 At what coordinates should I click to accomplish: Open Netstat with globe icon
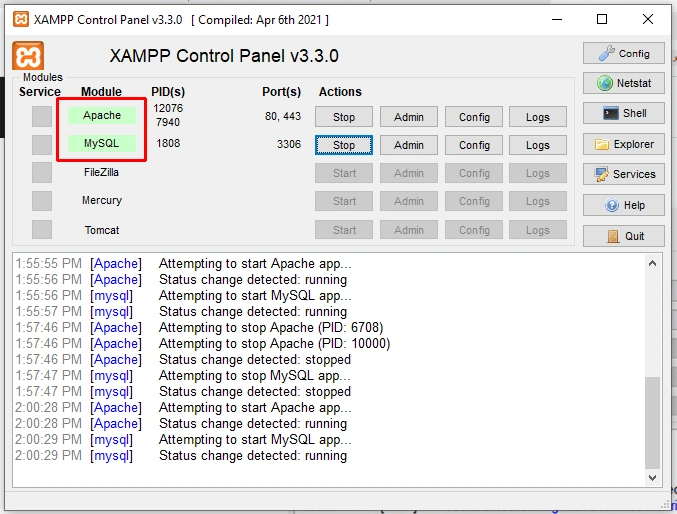(623, 83)
